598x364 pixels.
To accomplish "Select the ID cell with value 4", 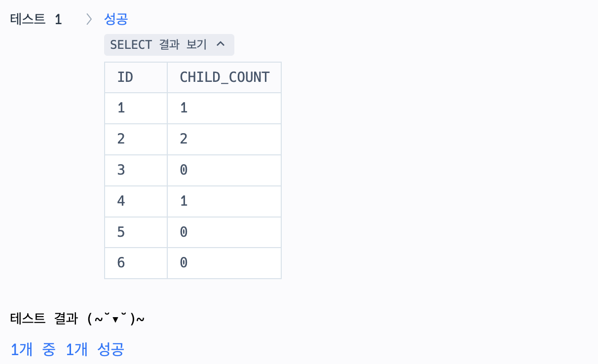I will [x=136, y=201].
